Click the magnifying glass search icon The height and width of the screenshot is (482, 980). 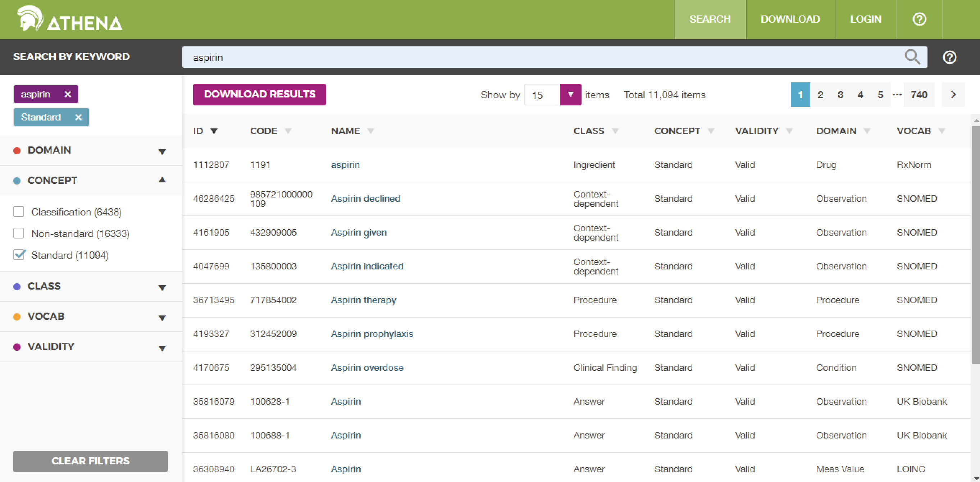tap(912, 57)
